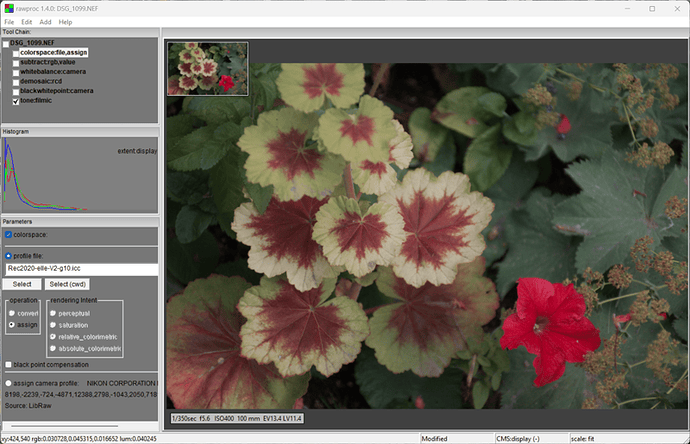This screenshot has width=690, height=444.
Task: Toggle checkbox for colorspace:file,assign tool
Action: (16, 53)
